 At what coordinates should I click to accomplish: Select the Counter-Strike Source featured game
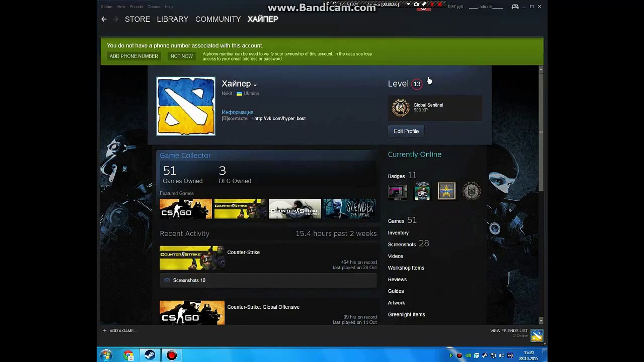295,208
